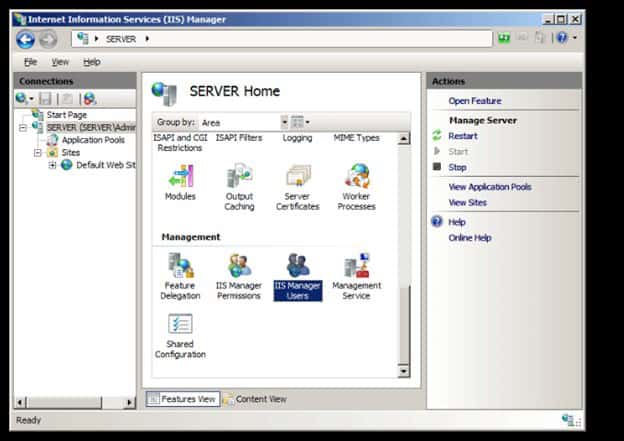Screen dimensions: 624x441
Task: Select Default Web Site tree item
Action: click(x=105, y=165)
